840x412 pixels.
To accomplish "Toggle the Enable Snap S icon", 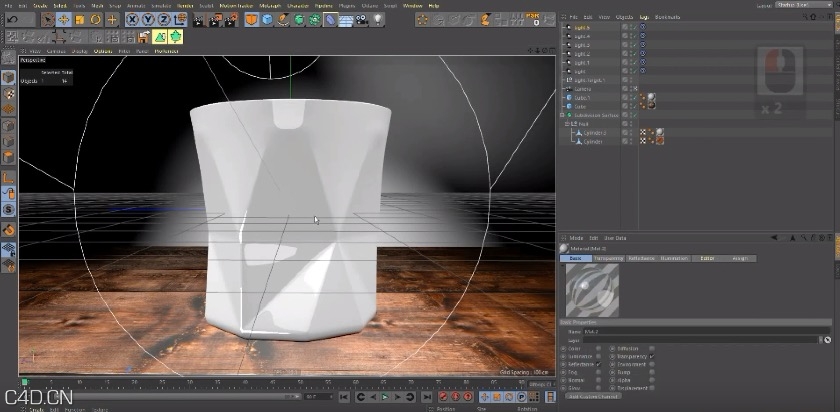I will pyautogui.click(x=9, y=209).
